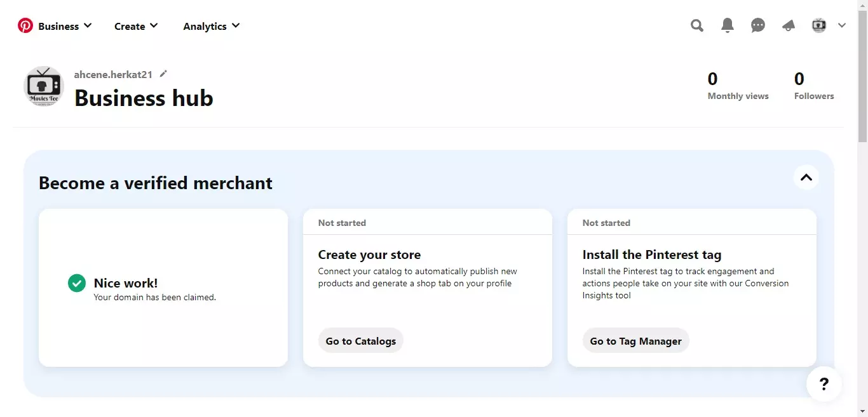Open the Analytics dropdown menu
This screenshot has height=417, width=868.
click(212, 26)
